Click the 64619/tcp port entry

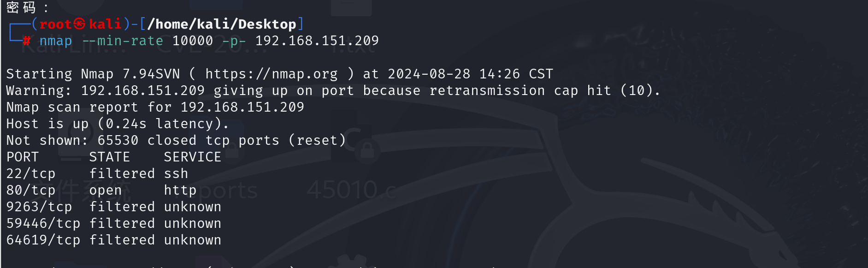pos(43,240)
